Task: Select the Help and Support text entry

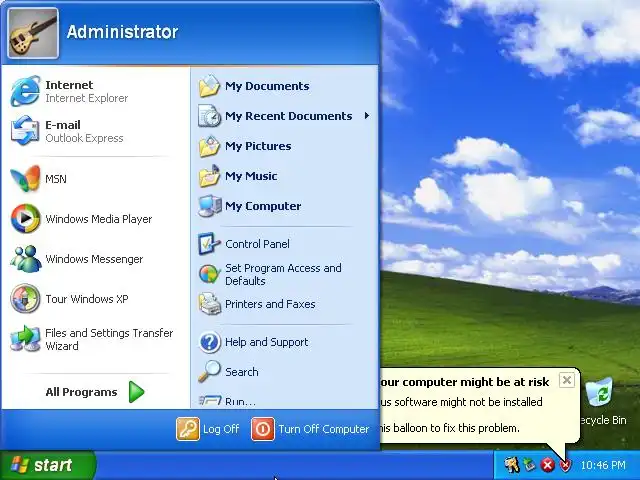Action: pos(267,342)
